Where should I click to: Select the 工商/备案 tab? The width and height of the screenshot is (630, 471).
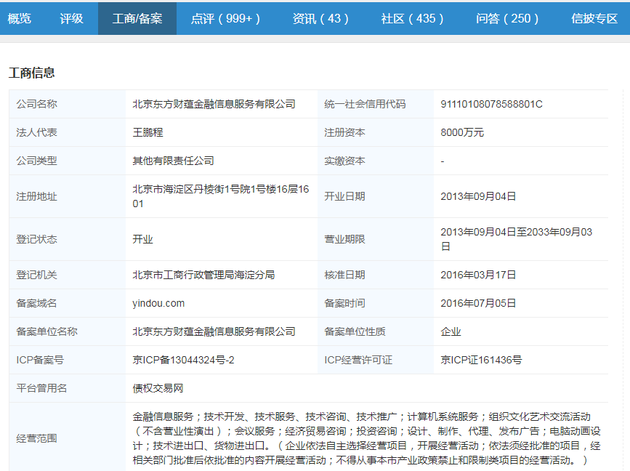[137, 18]
